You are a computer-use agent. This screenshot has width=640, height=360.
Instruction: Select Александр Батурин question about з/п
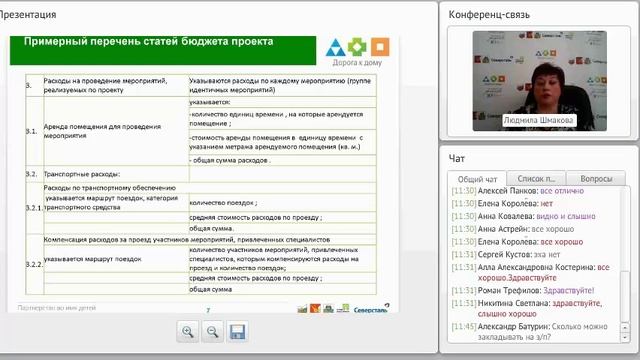click(529, 331)
